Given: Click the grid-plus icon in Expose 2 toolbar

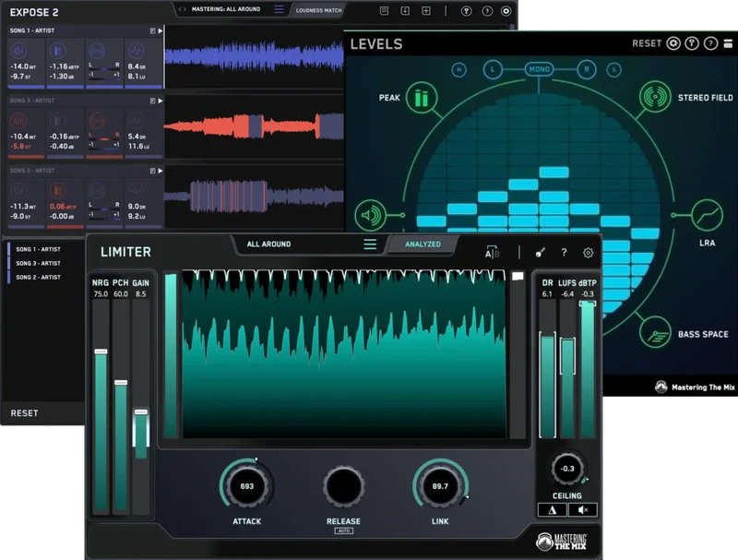Looking at the screenshot, I should (426, 11).
